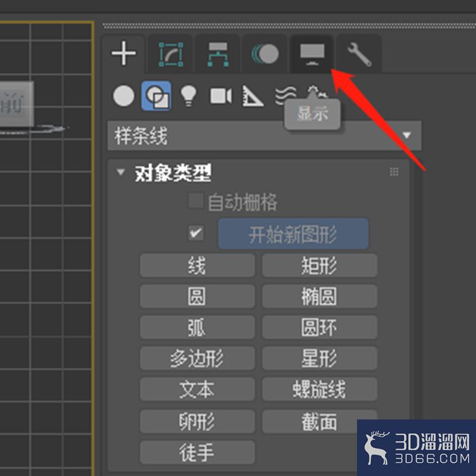Choose the 截面 shape button

point(320,422)
